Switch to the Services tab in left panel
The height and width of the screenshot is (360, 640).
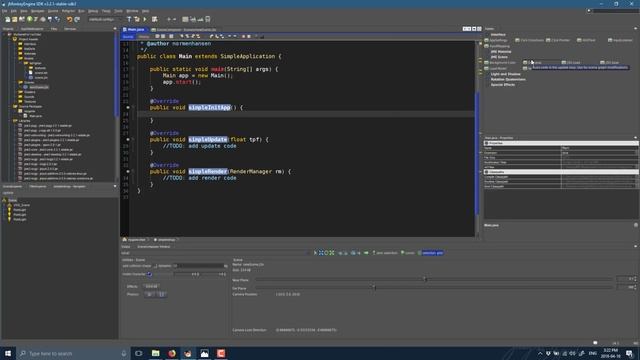click(x=70, y=29)
